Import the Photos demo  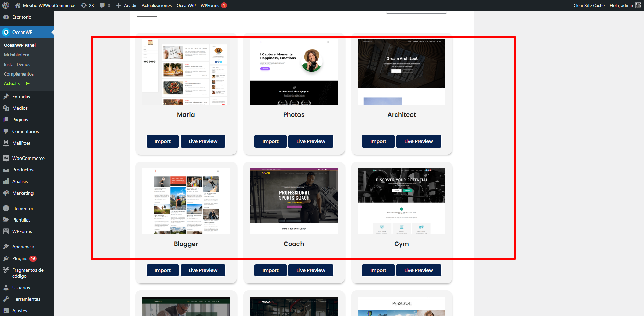pos(270,141)
